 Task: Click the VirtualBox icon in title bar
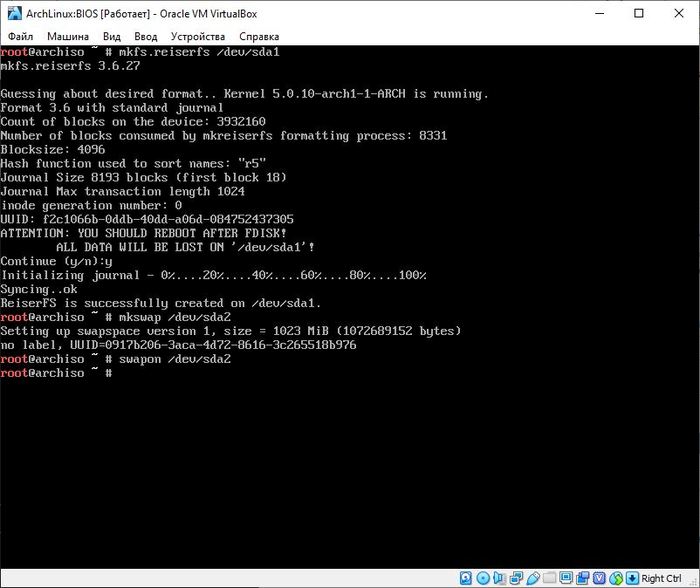click(x=15, y=13)
